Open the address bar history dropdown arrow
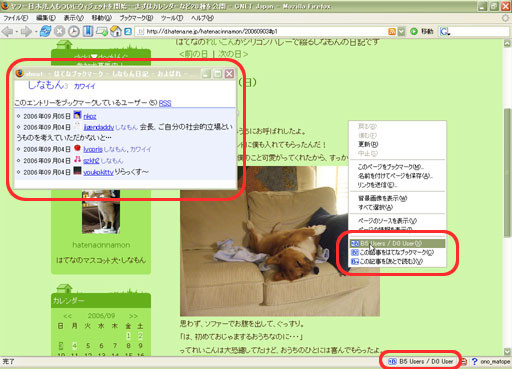This screenshot has height=369, width=512. pyautogui.click(x=402, y=32)
